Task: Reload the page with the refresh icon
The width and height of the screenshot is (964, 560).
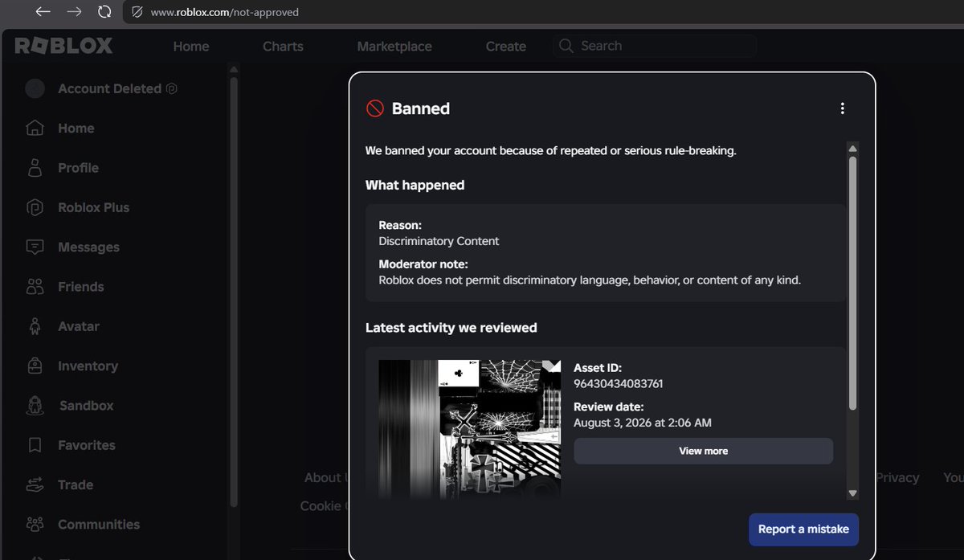Action: pos(104,12)
